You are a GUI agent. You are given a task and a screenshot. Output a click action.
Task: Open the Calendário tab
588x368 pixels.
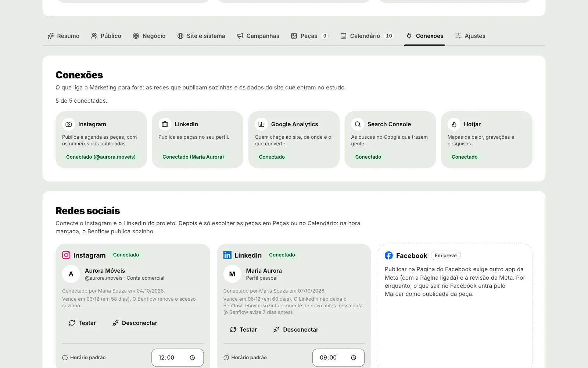click(367, 36)
